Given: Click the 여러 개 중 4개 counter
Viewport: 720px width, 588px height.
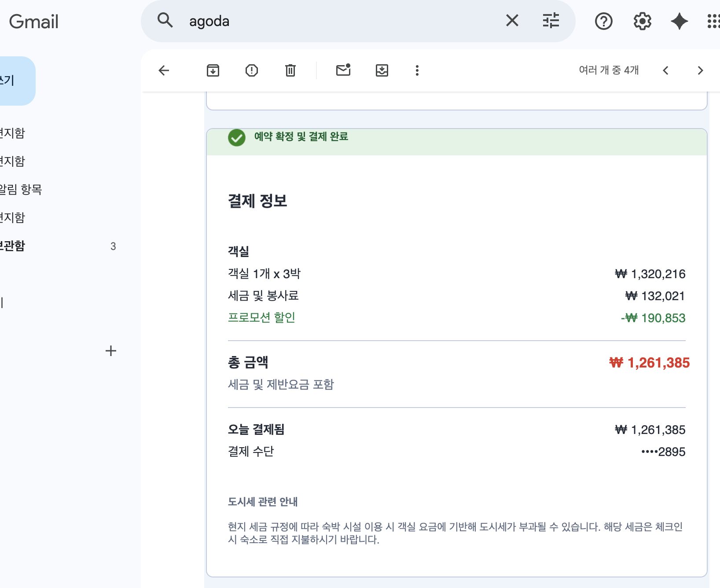Looking at the screenshot, I should (609, 70).
